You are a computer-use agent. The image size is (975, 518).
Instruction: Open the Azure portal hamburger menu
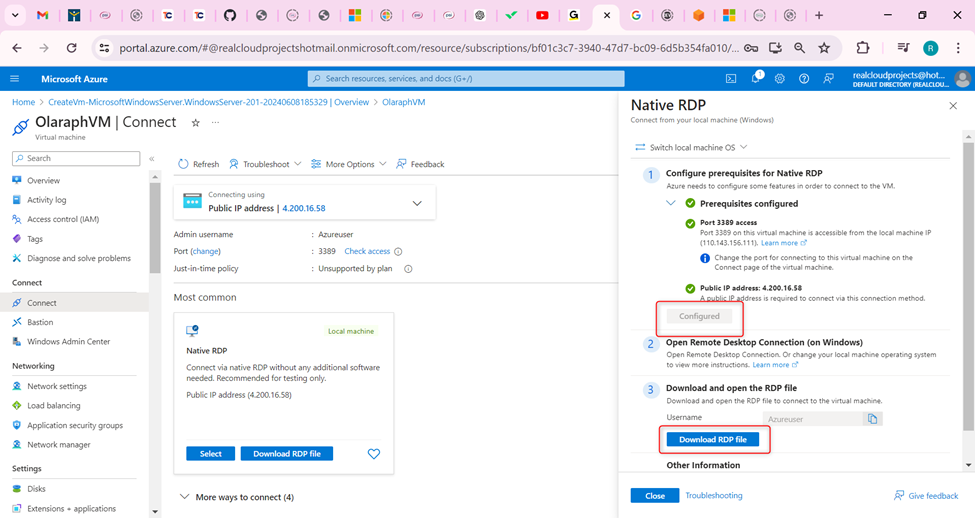point(14,79)
